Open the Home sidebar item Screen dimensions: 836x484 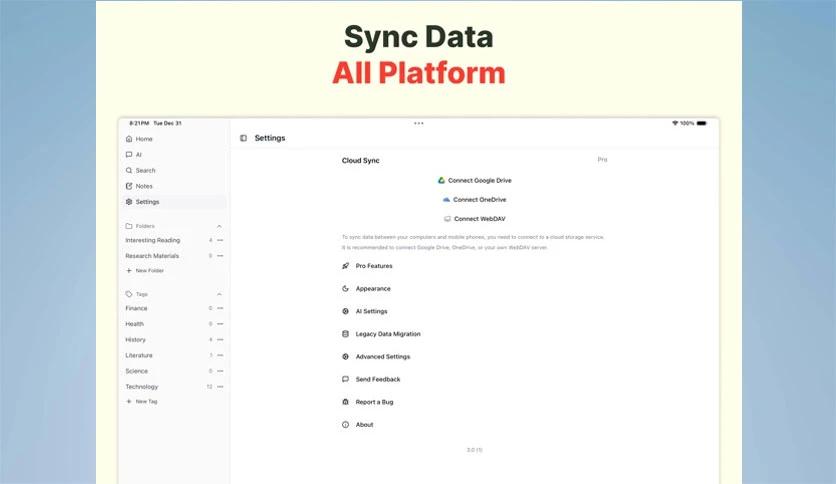click(x=144, y=139)
